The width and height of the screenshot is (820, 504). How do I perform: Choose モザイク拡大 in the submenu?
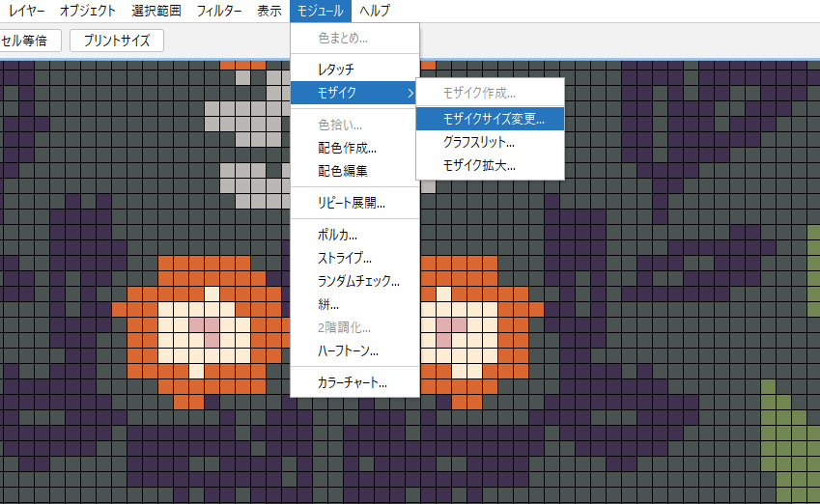click(x=479, y=165)
